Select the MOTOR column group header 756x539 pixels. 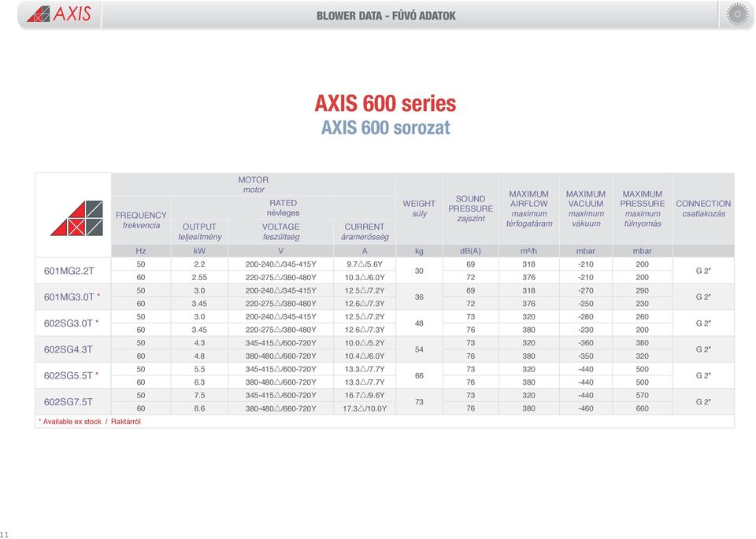pyautogui.click(x=253, y=184)
